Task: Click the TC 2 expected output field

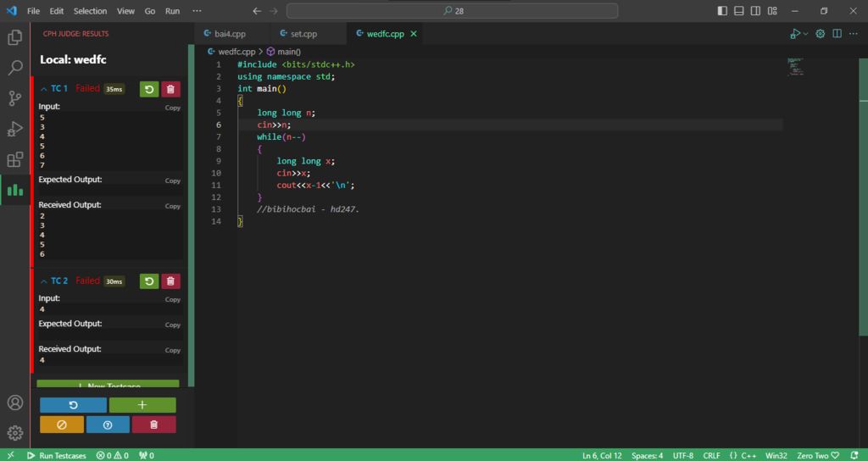Action: [109, 335]
